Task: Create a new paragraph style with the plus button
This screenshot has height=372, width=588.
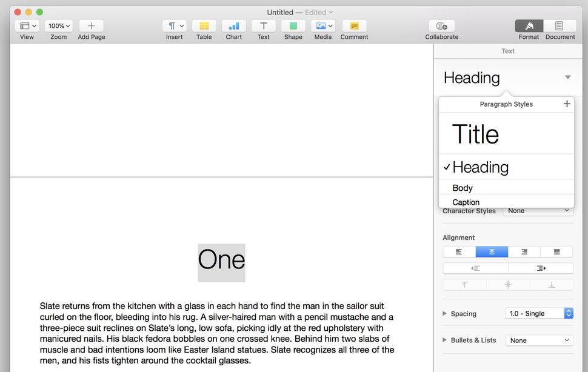Action: coord(567,104)
